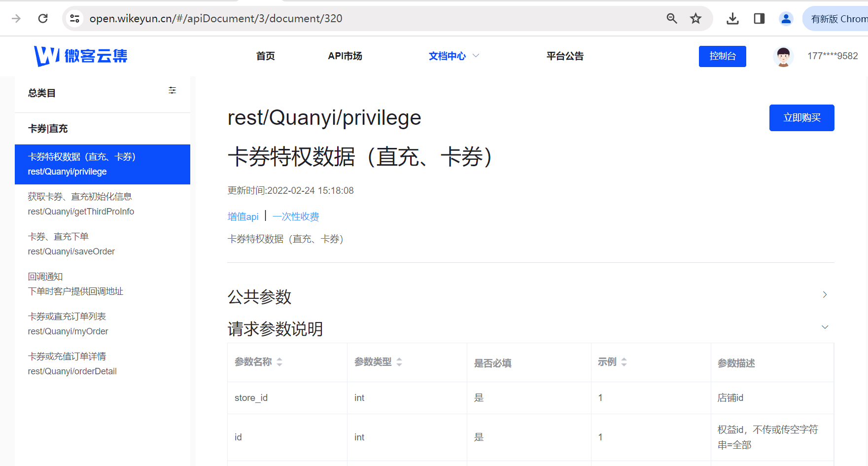The width and height of the screenshot is (868, 466).
Task: Open the sidebar panel icon in toolbar
Action: [759, 18]
